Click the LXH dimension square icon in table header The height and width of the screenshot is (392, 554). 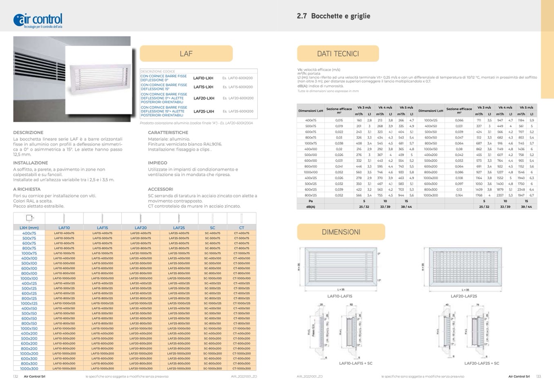[29, 218]
